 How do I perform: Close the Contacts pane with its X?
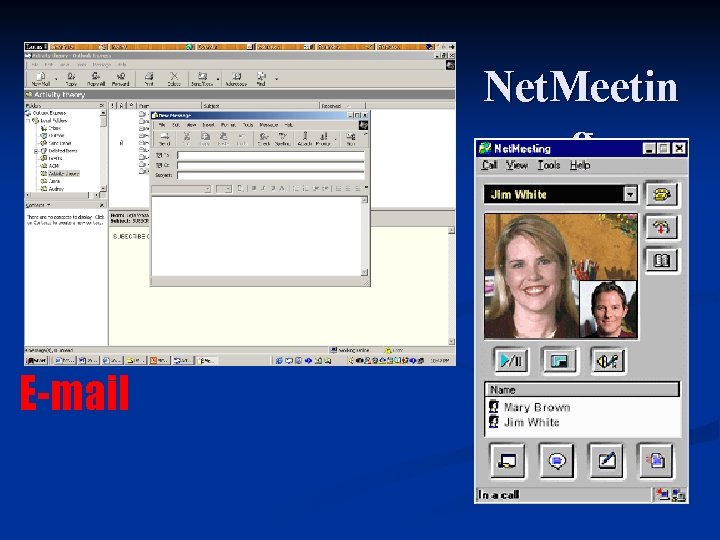[102, 205]
